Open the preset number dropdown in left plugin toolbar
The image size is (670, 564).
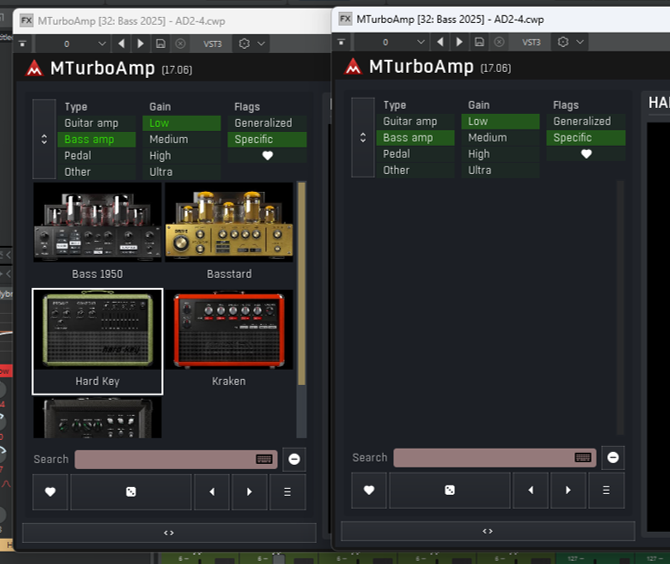(x=102, y=44)
